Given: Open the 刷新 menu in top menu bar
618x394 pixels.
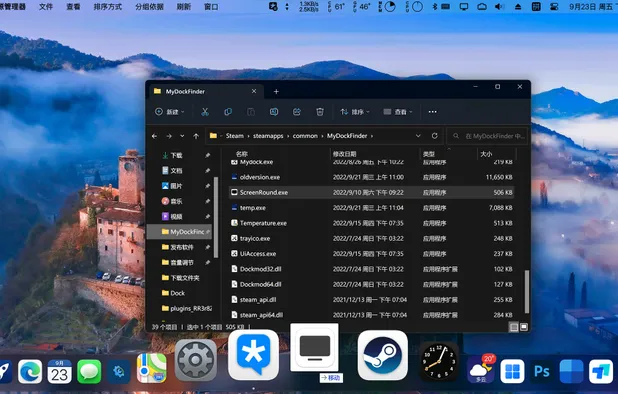Looking at the screenshot, I should [x=184, y=7].
